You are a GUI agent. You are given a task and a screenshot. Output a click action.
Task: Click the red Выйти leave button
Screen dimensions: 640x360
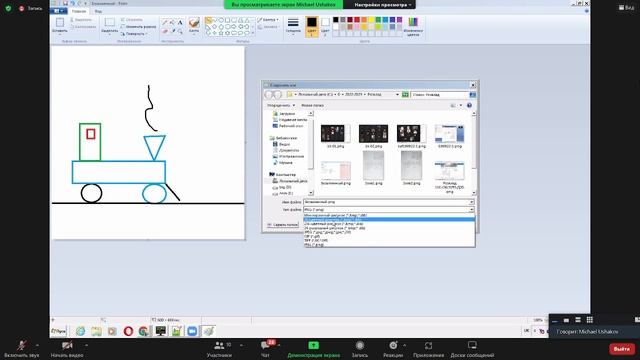point(622,349)
